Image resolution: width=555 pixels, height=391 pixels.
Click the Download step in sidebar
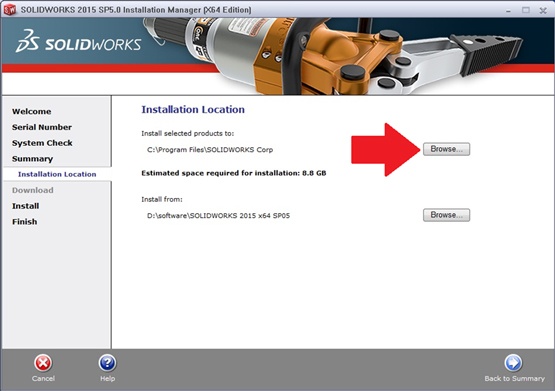(x=33, y=190)
